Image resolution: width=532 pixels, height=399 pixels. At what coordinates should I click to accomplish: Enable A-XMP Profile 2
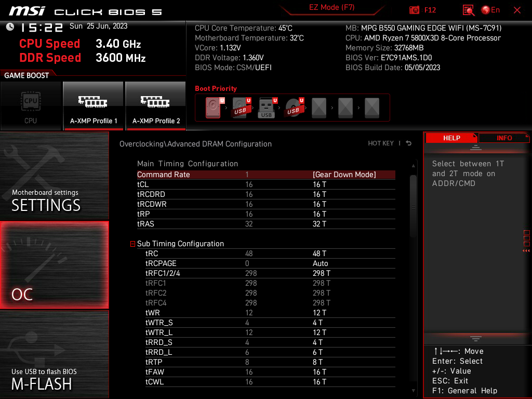click(156, 106)
